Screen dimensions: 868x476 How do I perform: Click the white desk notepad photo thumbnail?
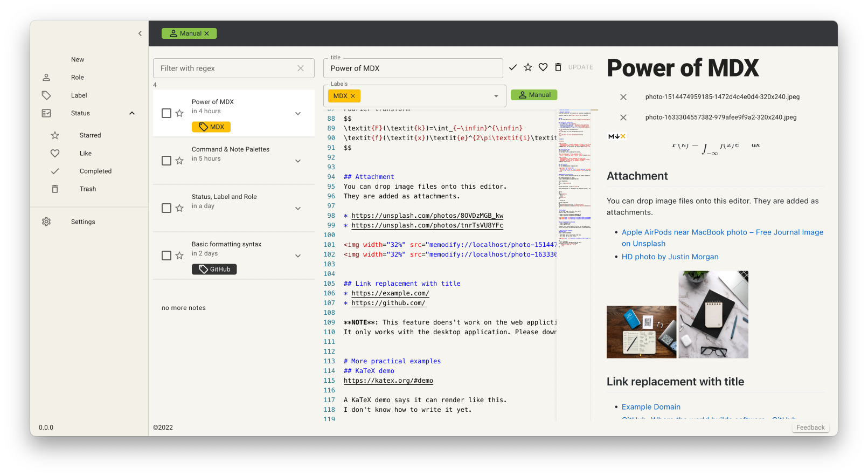click(x=713, y=314)
